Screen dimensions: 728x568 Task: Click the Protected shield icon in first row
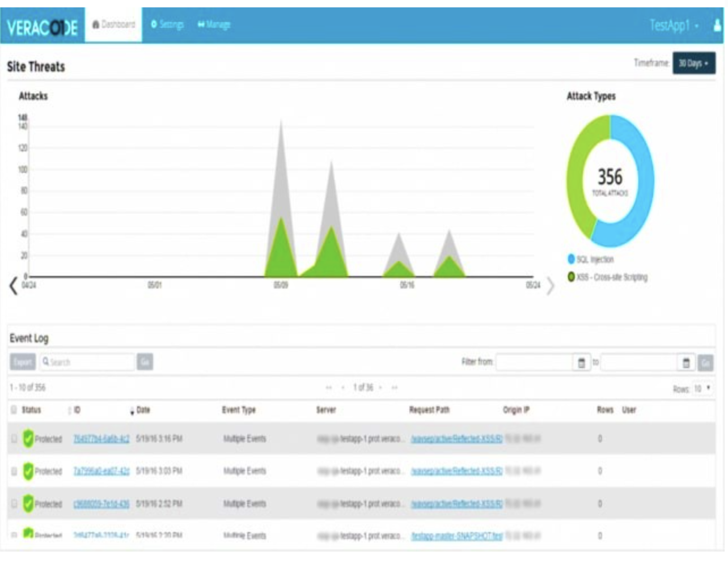coord(28,439)
